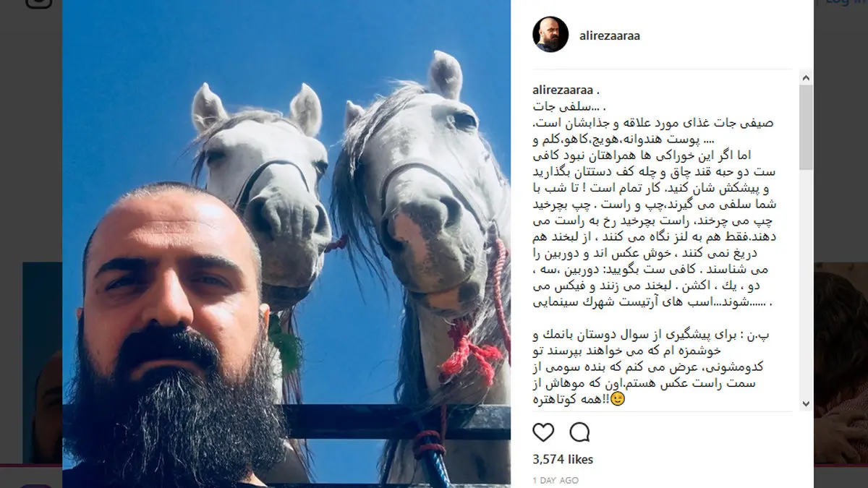The image size is (868, 488).
Task: Click the caption scrollbar up arrow
Action: tap(806, 77)
